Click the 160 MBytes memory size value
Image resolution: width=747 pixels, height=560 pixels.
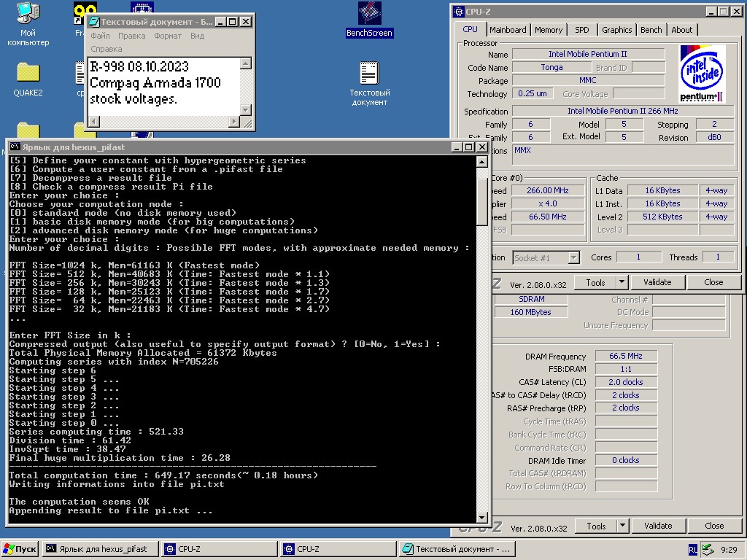[x=531, y=312]
